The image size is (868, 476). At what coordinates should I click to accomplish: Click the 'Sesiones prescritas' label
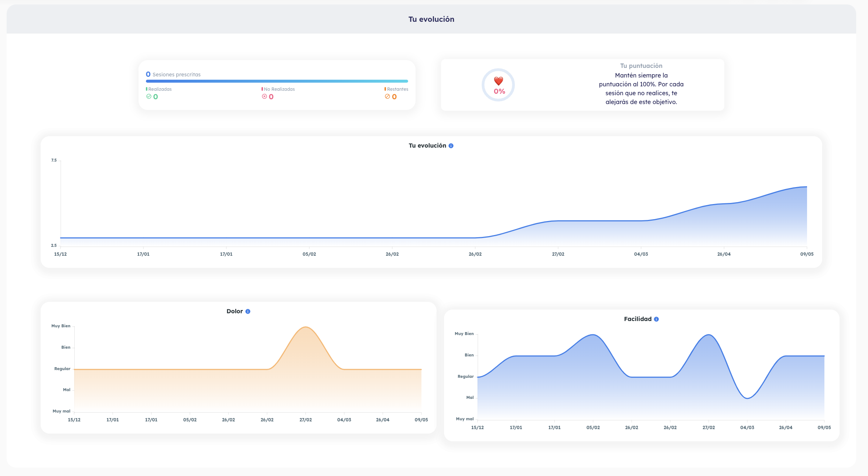pos(177,75)
